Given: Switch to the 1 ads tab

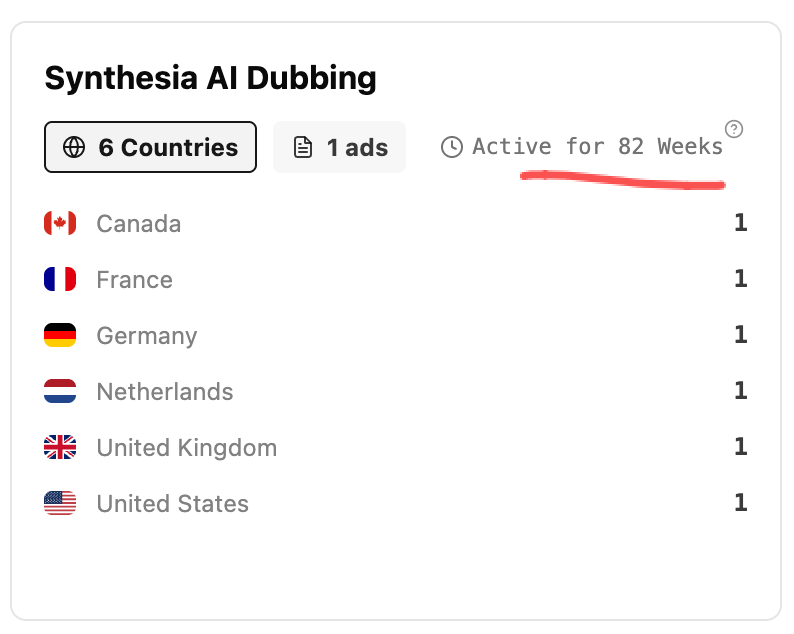Looking at the screenshot, I should pos(339,147).
